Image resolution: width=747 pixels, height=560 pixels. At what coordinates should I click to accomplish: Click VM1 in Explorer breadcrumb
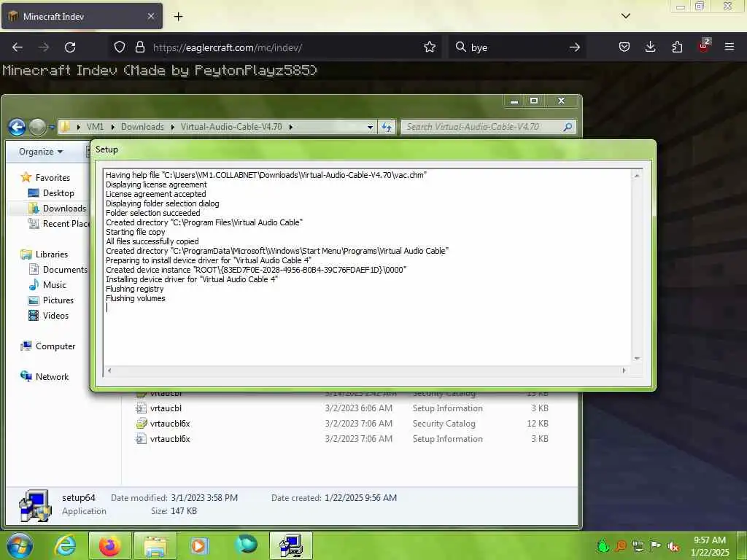(x=95, y=127)
